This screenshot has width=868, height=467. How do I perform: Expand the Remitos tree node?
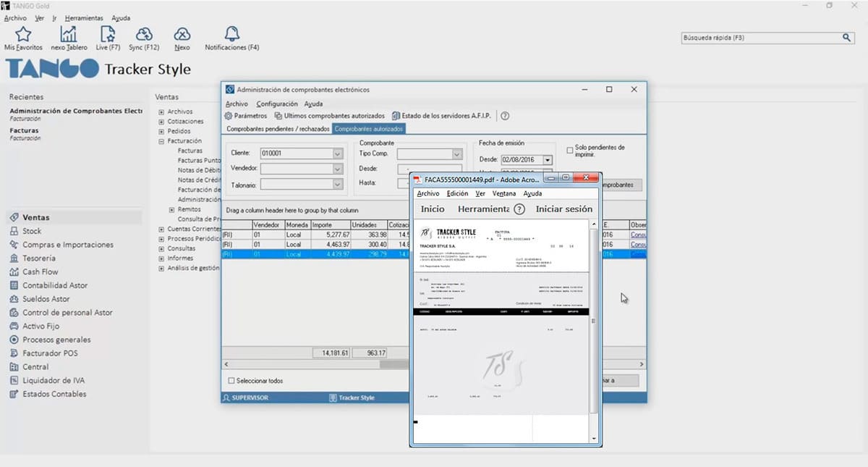(x=171, y=209)
